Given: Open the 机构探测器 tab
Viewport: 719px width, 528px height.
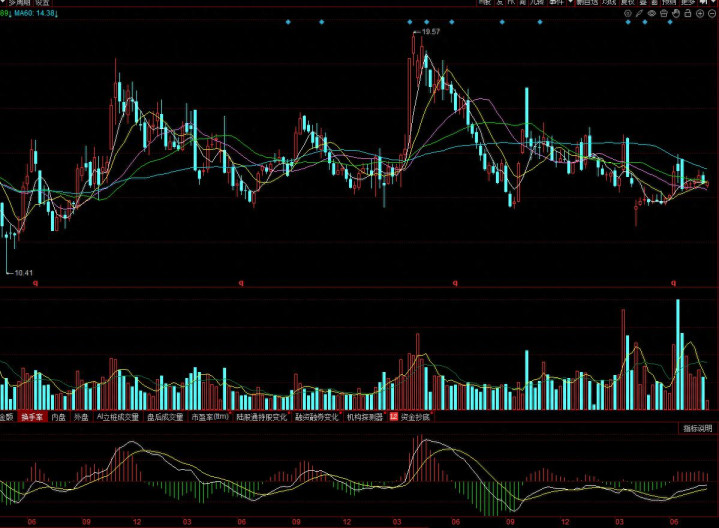Looking at the screenshot, I should click(x=364, y=417).
